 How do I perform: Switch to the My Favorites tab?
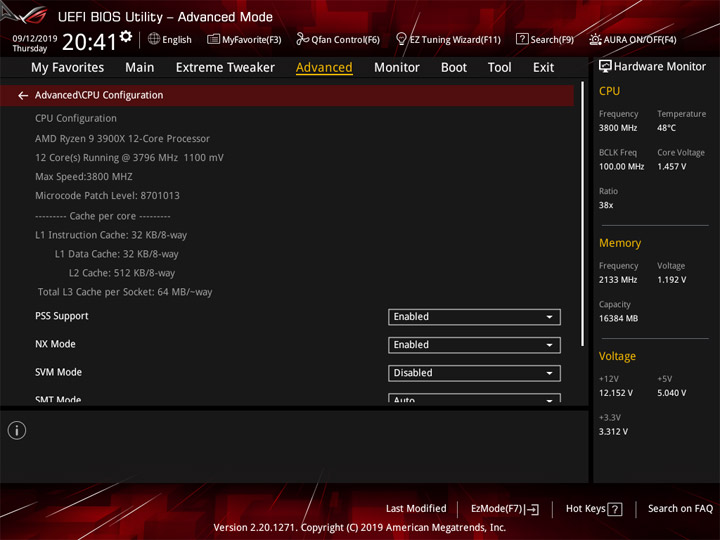pos(68,68)
